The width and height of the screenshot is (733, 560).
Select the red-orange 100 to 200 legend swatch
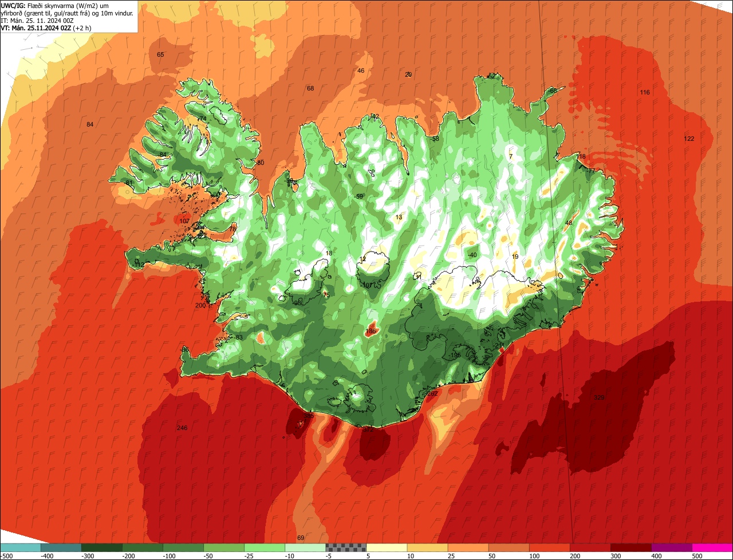click(x=549, y=547)
